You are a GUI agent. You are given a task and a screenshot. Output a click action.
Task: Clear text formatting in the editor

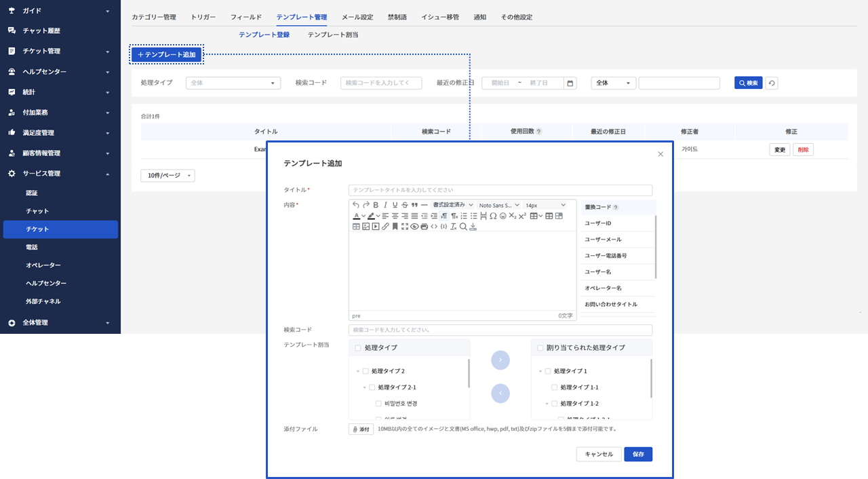454,227
